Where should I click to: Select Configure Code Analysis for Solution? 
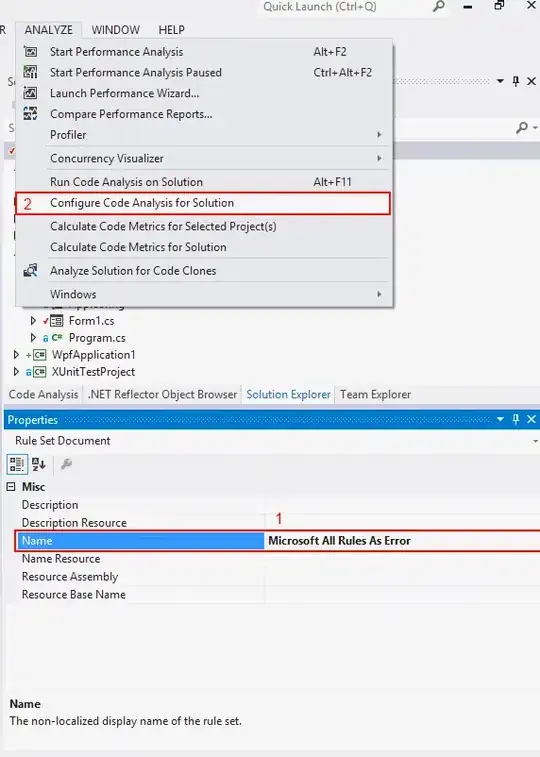[203, 203]
